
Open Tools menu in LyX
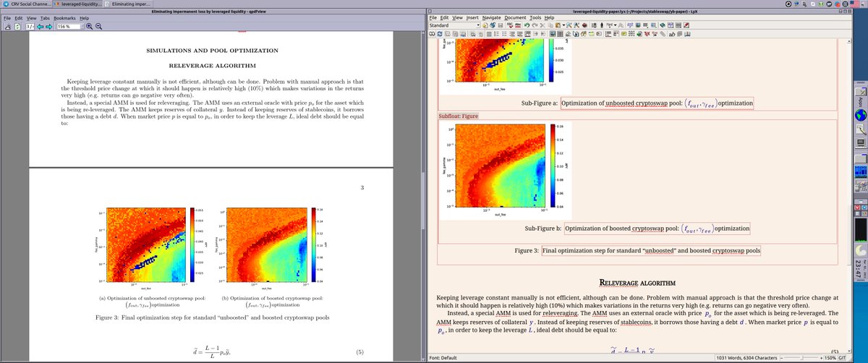coord(536,17)
